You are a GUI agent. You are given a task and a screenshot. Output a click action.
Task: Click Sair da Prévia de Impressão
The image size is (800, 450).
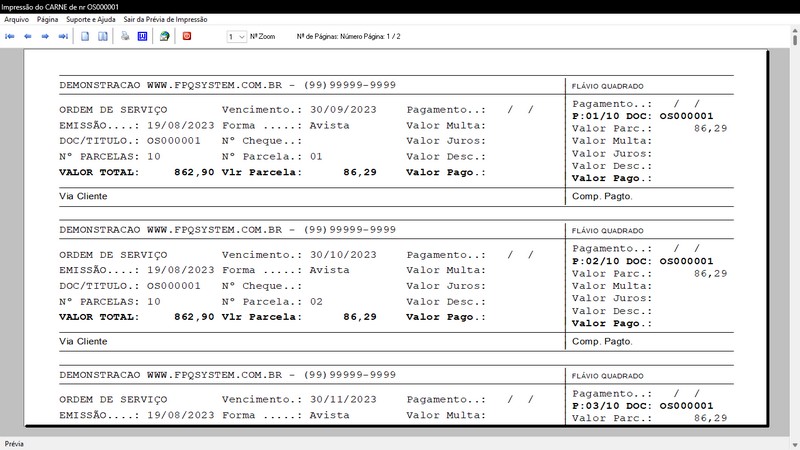click(165, 19)
